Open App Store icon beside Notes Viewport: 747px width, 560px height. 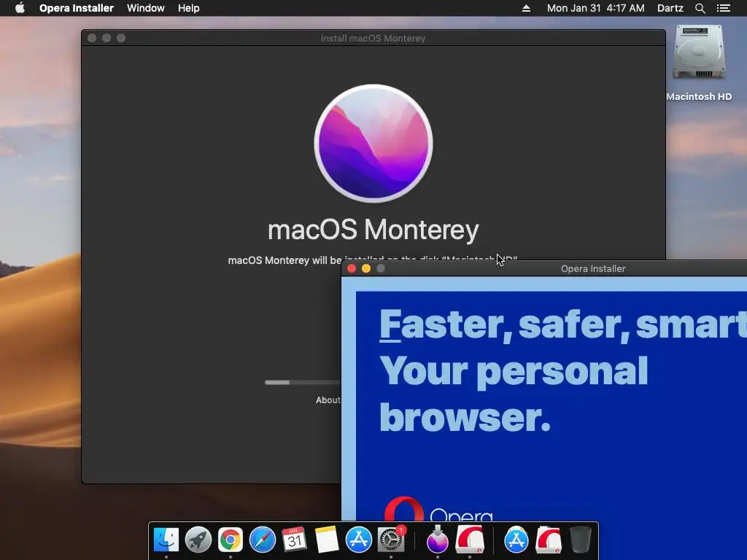pos(358,540)
